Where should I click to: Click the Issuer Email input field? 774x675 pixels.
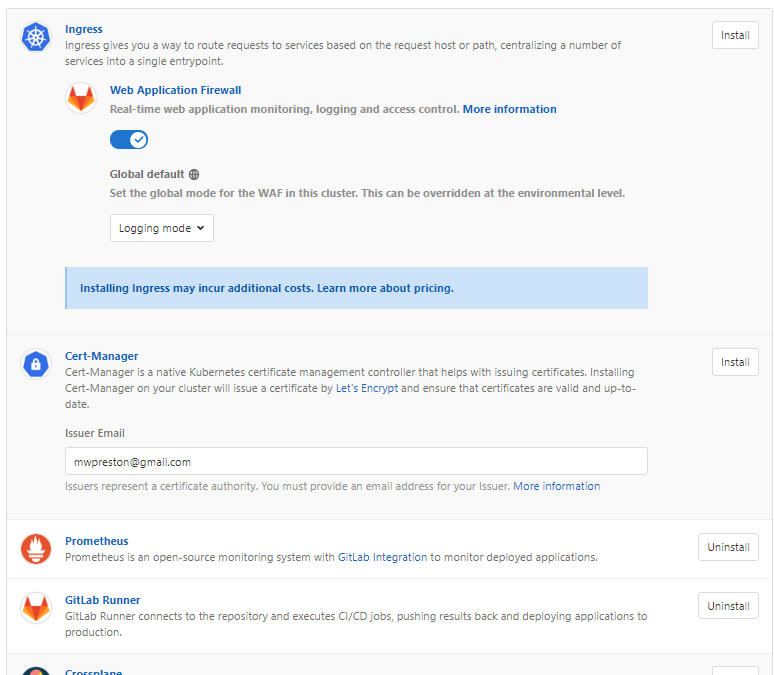[x=356, y=461]
